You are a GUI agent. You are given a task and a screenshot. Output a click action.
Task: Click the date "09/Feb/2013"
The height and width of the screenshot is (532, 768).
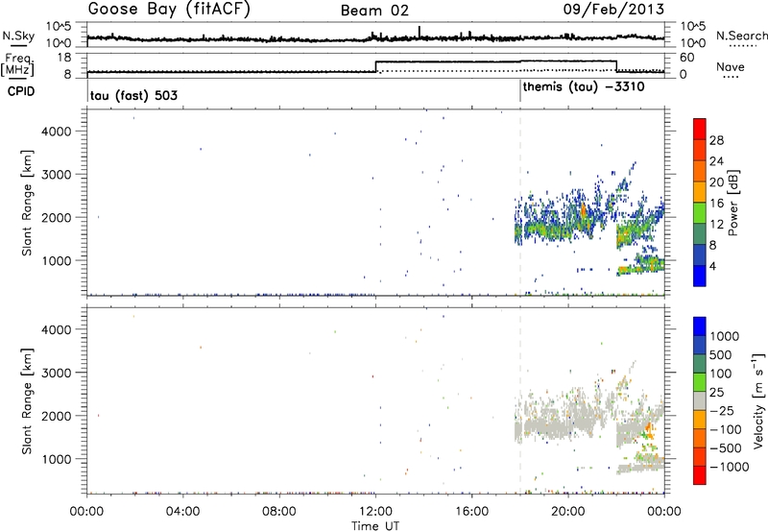pyautogui.click(x=613, y=10)
